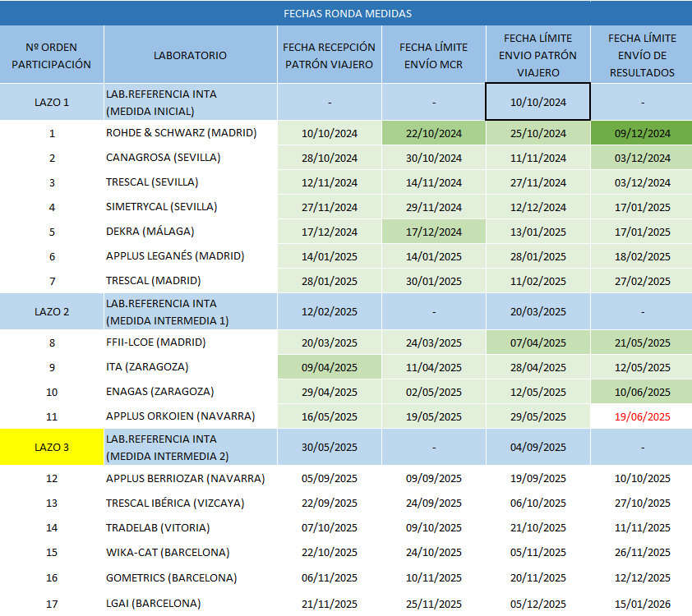Image resolution: width=692 pixels, height=616 pixels.
Task: Select the TRESCAL (SEVILLA) cell
Action: click(x=190, y=182)
